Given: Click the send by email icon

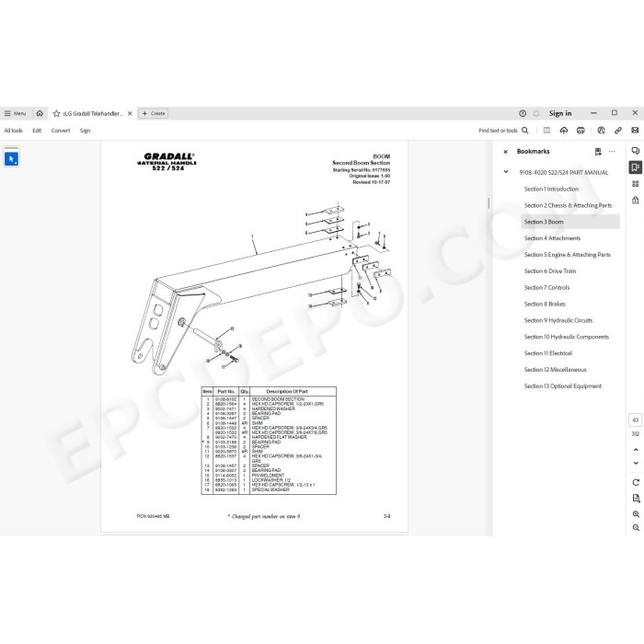Looking at the screenshot, I should pyautogui.click(x=635, y=131).
